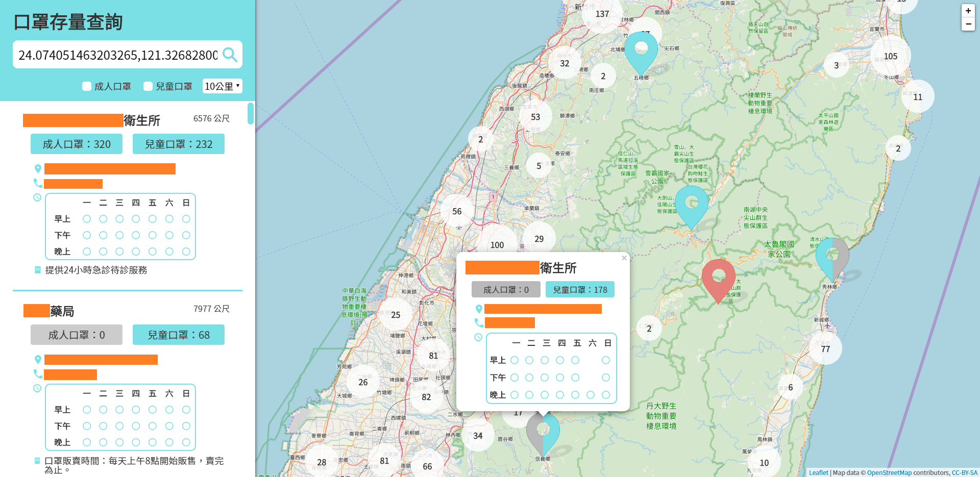This screenshot has width=980, height=477.
Task: Click the teal marker near 五峰鄉
Action: click(641, 50)
